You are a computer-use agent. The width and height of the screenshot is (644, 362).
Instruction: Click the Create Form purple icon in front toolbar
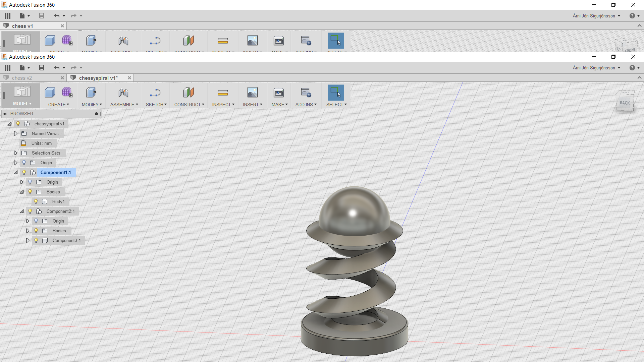(67, 92)
